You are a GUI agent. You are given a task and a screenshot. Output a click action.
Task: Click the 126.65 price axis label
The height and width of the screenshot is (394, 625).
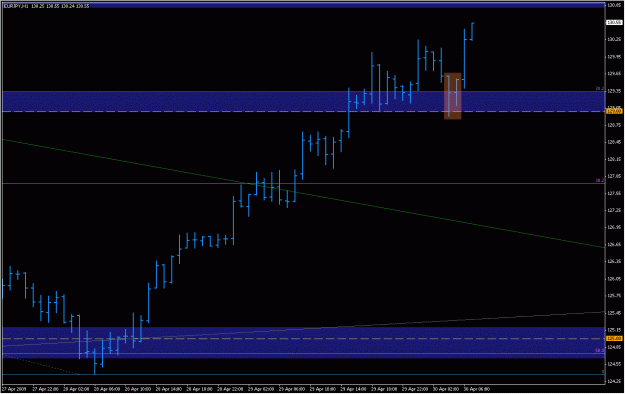[614, 245]
